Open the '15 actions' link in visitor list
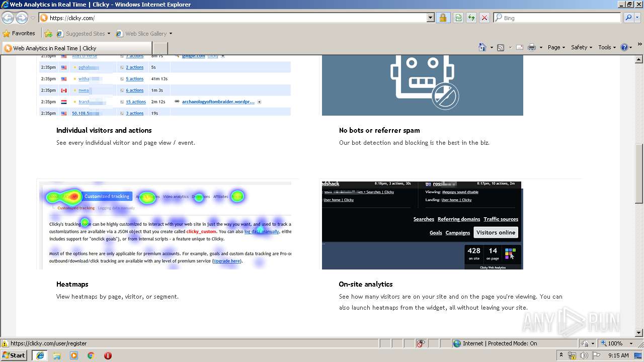 click(x=136, y=102)
